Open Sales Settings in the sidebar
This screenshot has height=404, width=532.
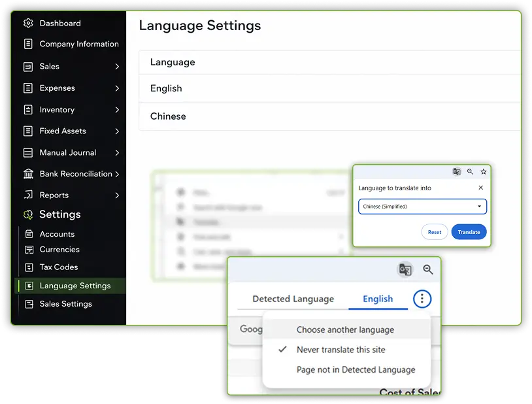[65, 304]
